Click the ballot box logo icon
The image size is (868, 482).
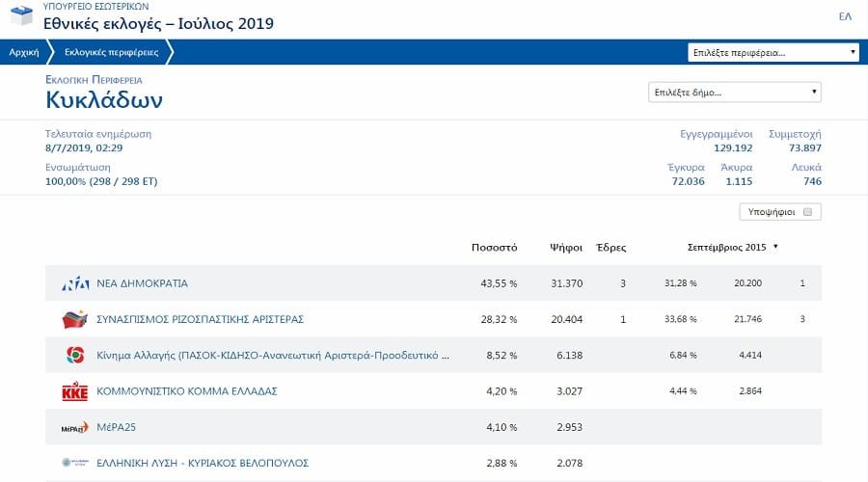pos(20,17)
